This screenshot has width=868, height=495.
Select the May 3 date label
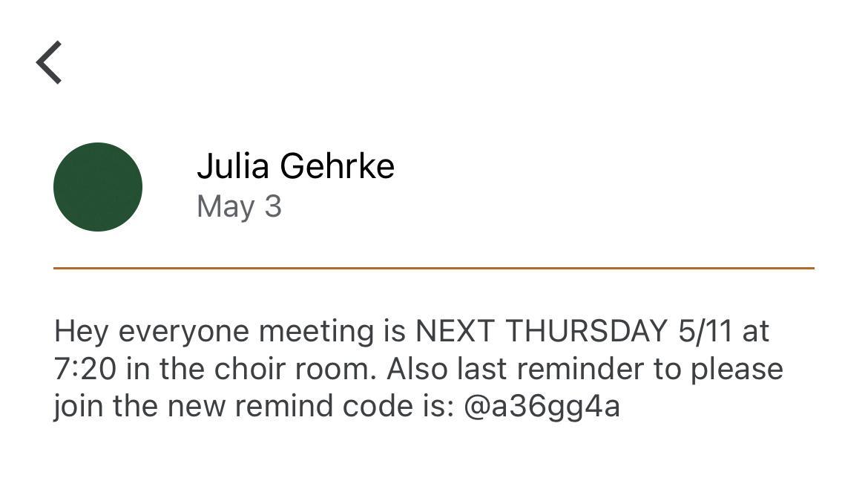click(x=239, y=206)
